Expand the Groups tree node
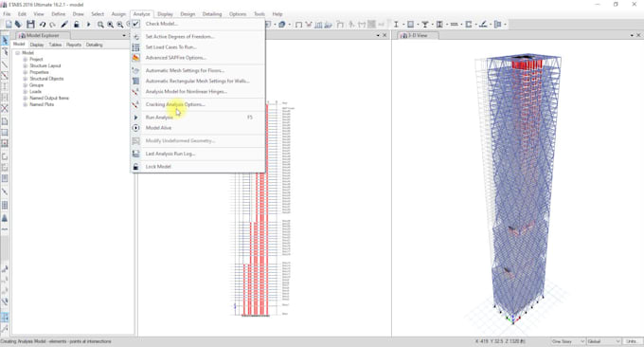 click(x=25, y=85)
